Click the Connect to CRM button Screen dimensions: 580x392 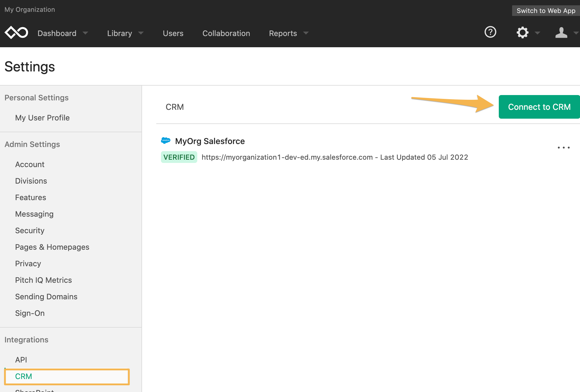[539, 107]
